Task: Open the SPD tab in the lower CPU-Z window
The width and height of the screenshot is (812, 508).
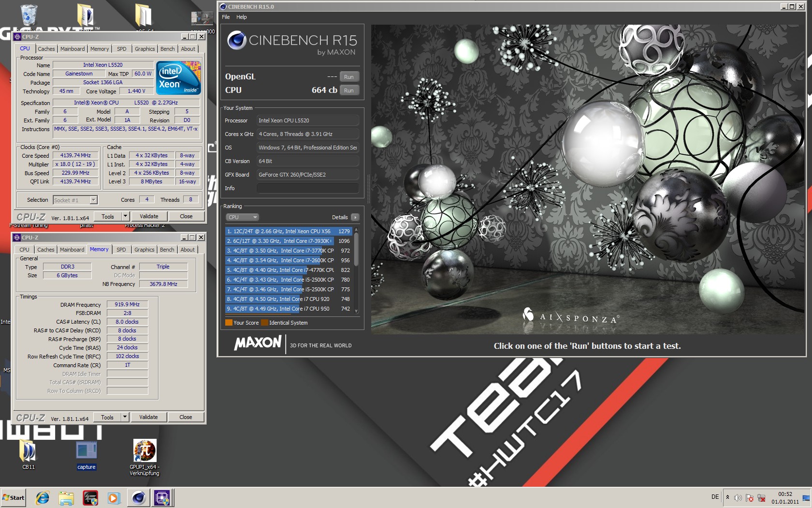Action: pyautogui.click(x=121, y=250)
